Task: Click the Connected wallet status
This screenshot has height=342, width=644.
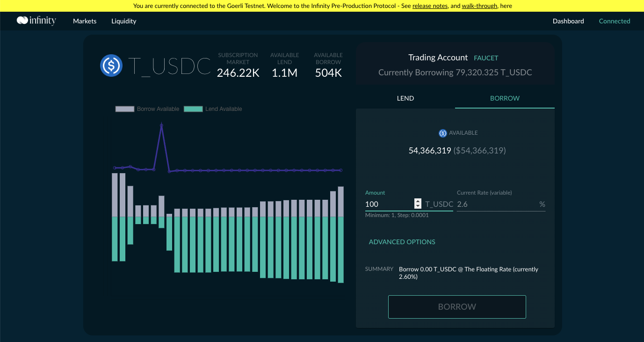Action: [615, 21]
